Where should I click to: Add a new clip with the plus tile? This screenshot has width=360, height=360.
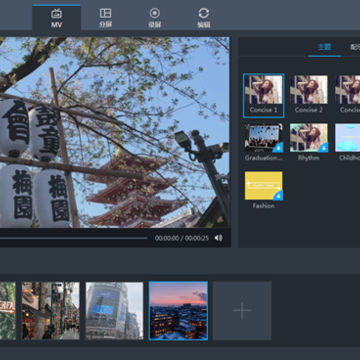tap(242, 311)
